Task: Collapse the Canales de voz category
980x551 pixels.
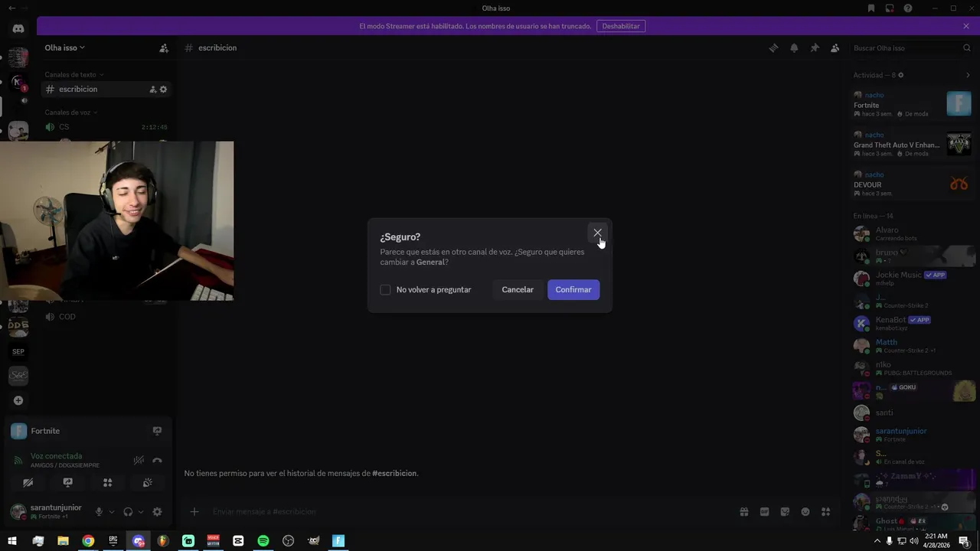Action: tap(70, 112)
